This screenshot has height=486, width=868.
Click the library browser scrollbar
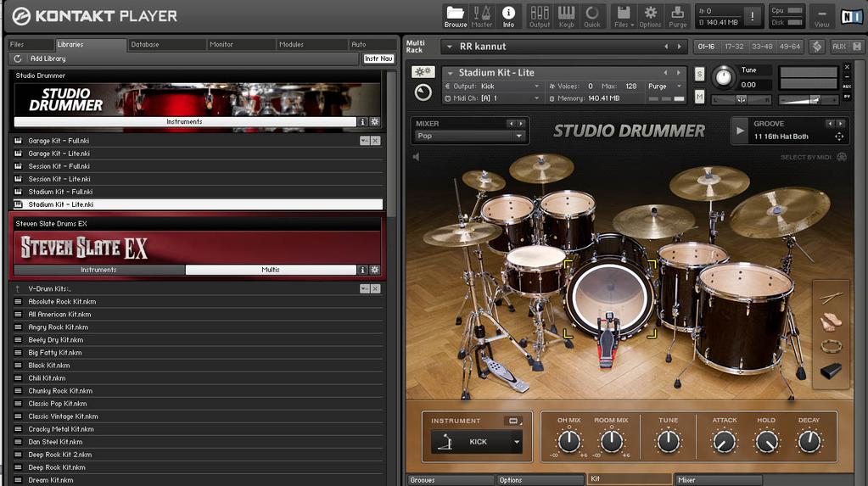click(391, 144)
